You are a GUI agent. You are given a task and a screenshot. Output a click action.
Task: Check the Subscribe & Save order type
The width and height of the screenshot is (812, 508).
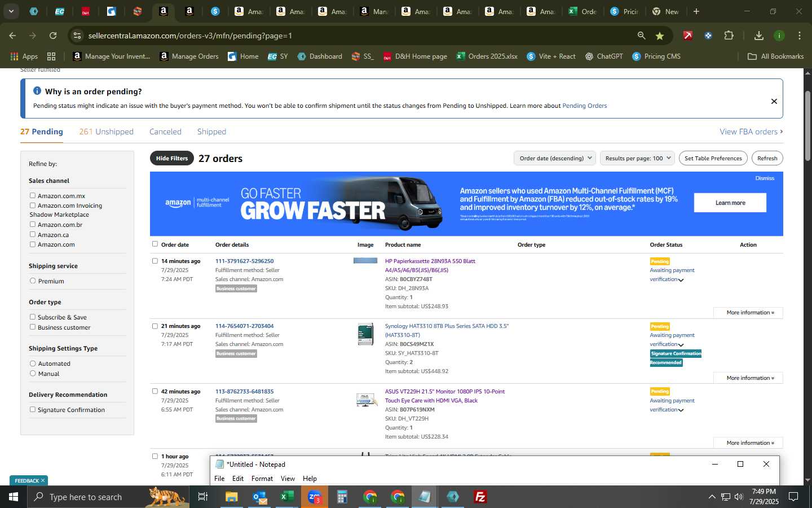click(x=33, y=317)
